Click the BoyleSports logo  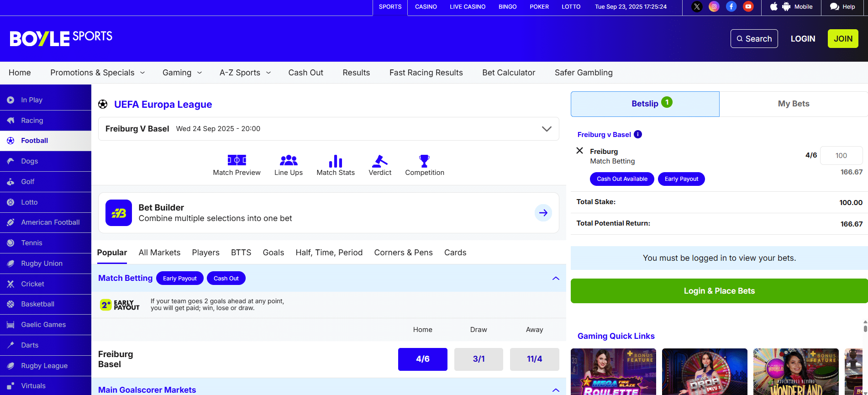click(x=61, y=38)
